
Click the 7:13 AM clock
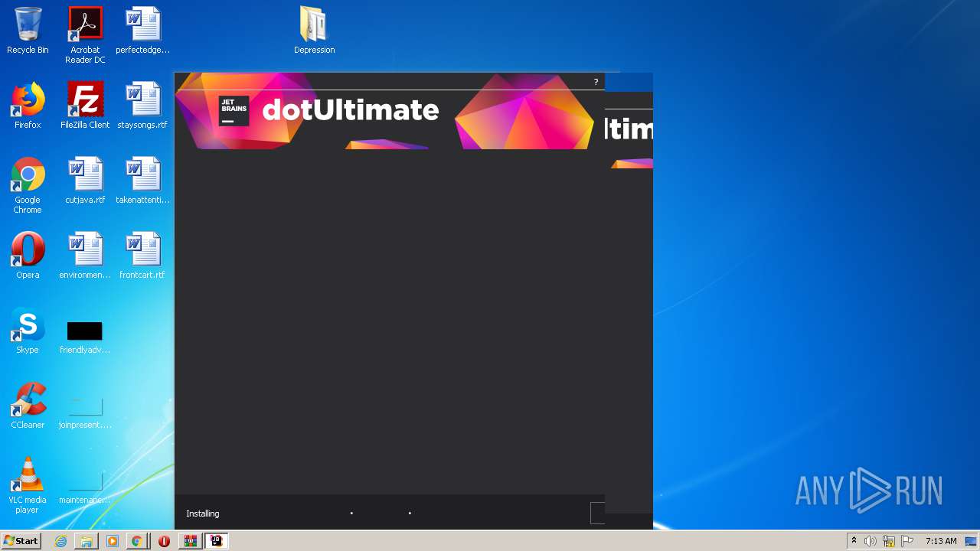coord(941,541)
